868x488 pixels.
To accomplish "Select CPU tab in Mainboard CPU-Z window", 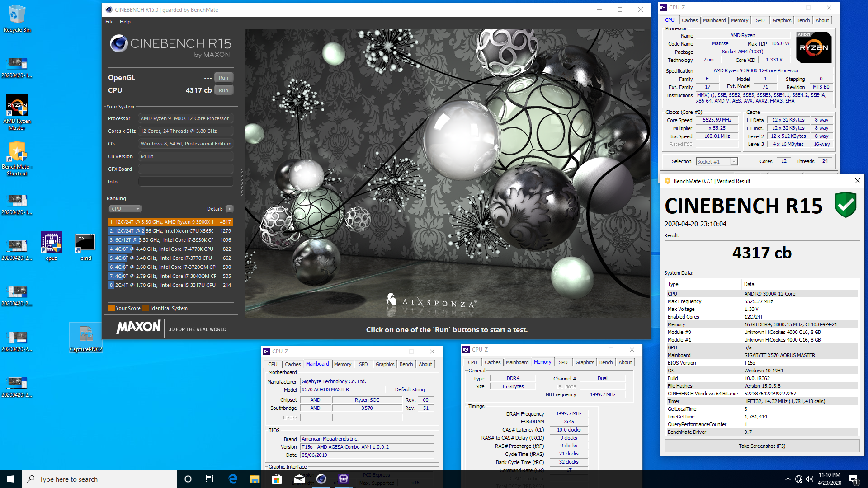I will 273,364.
